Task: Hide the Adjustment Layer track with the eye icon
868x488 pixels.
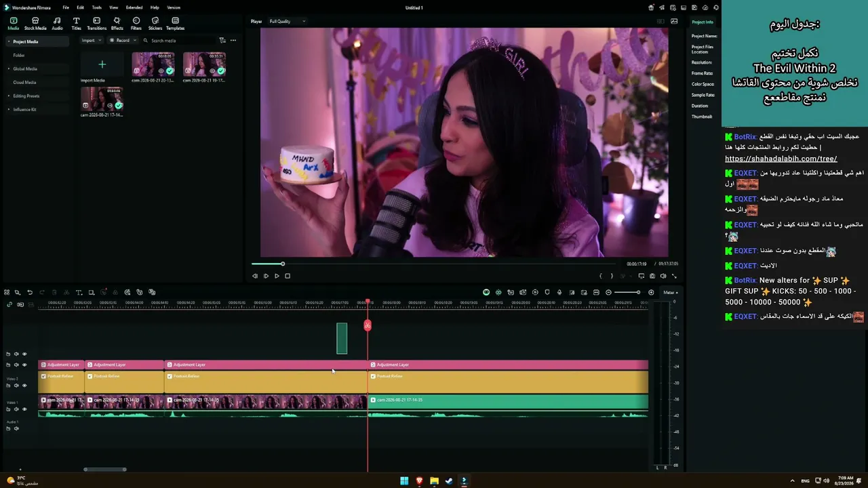Action: click(x=24, y=365)
